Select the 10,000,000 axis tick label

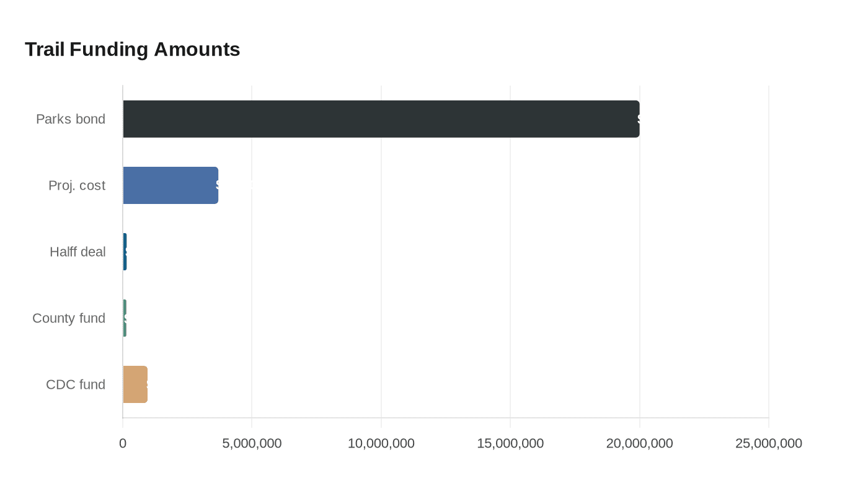click(x=381, y=443)
